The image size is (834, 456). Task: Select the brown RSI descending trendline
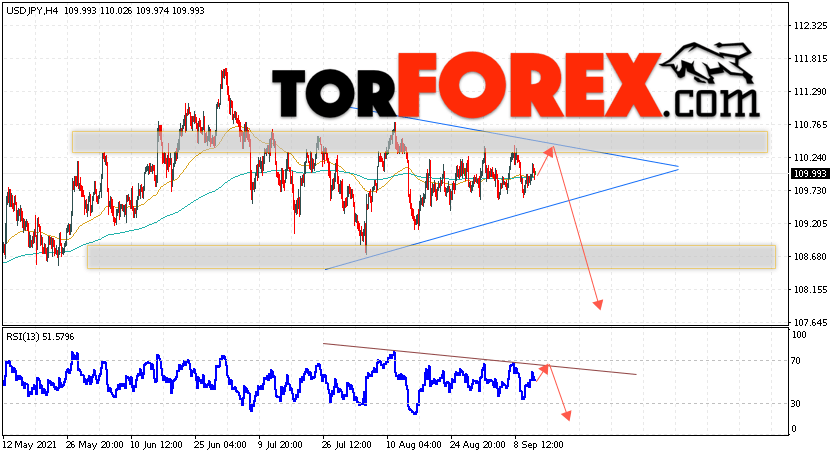click(480, 359)
